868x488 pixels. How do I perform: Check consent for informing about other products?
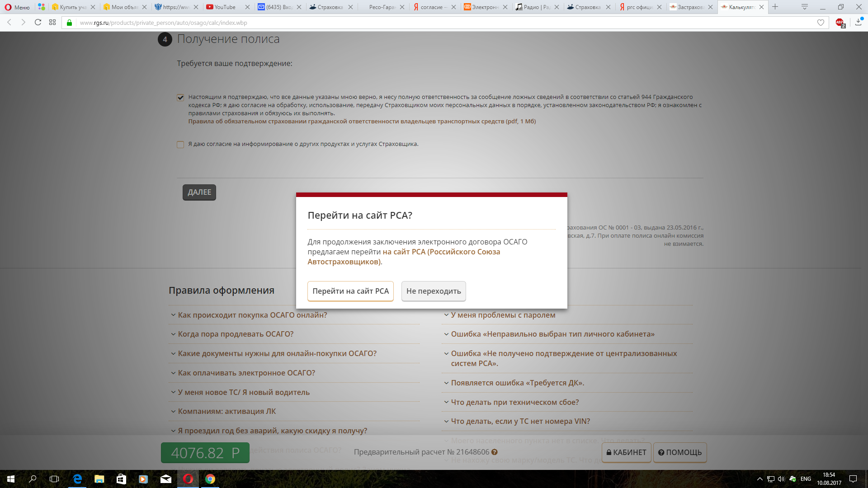(180, 145)
